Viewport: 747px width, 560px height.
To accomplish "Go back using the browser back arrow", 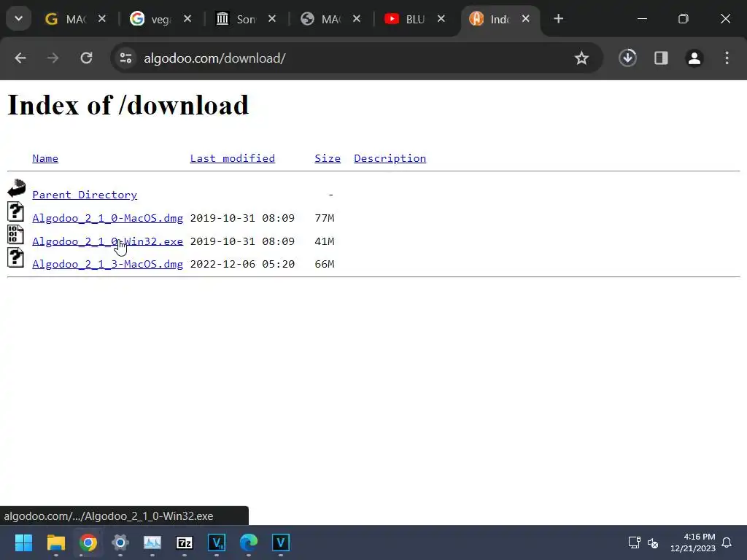I will [x=20, y=58].
